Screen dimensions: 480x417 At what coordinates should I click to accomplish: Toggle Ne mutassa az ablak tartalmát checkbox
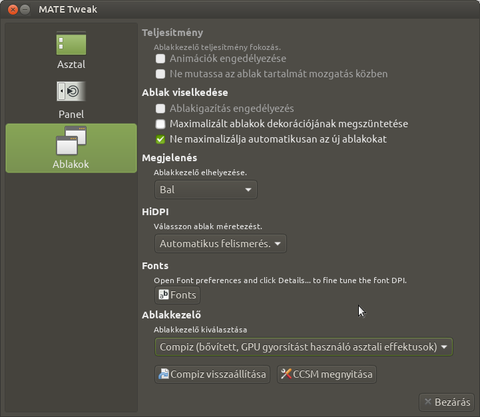[160, 74]
